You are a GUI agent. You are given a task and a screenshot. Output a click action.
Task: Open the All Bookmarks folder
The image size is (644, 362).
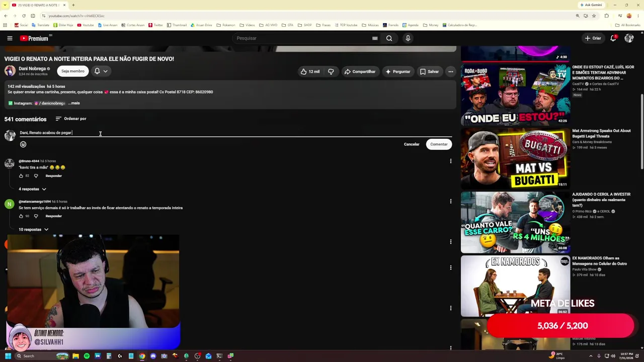pos(627,25)
